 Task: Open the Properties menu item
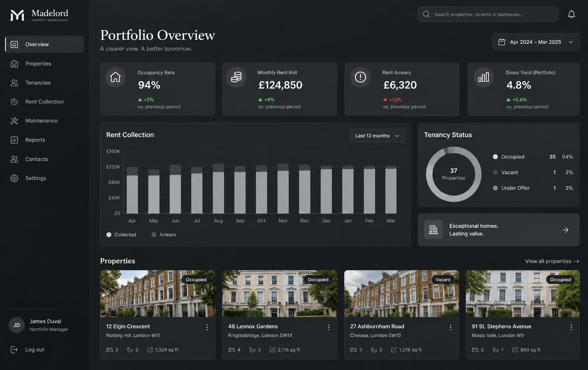[44, 64]
